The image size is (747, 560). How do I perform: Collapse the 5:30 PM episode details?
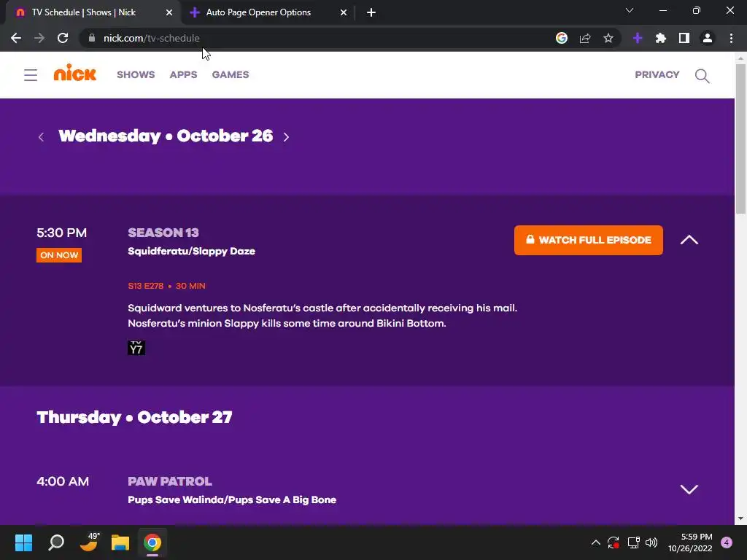[x=689, y=240]
